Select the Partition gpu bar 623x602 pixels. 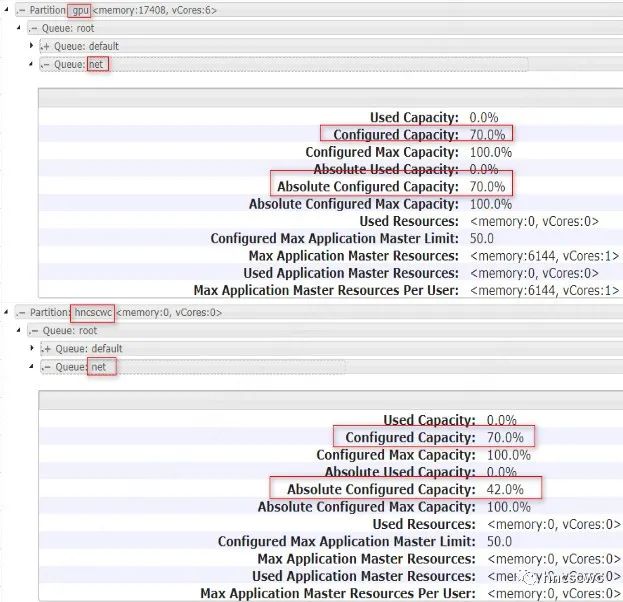tap(319, 10)
